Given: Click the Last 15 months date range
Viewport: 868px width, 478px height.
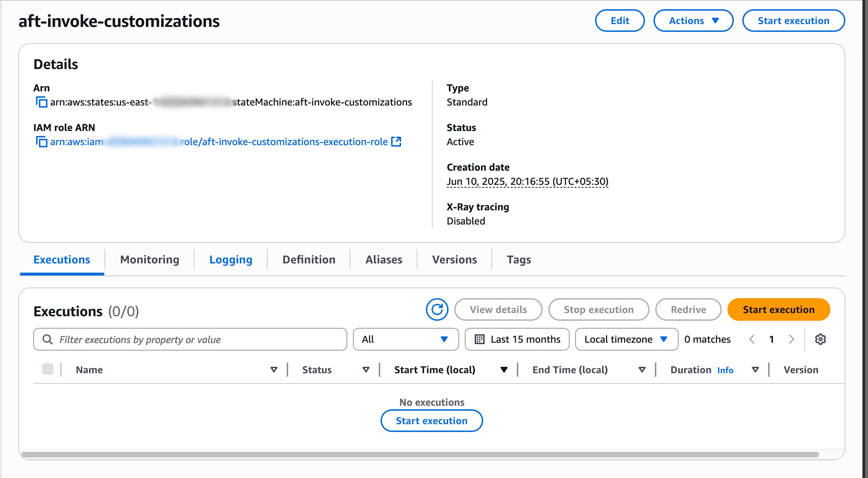Looking at the screenshot, I should click(x=517, y=339).
